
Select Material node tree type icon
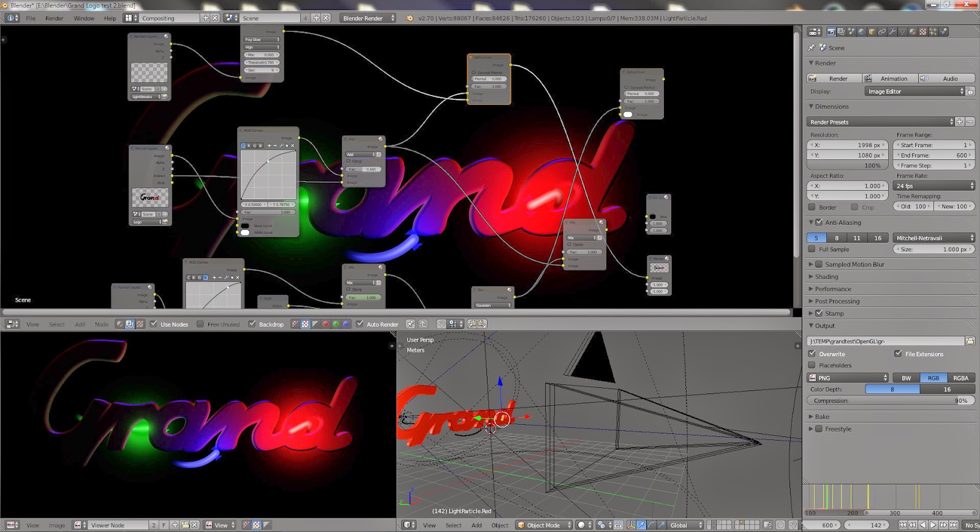pos(119,324)
